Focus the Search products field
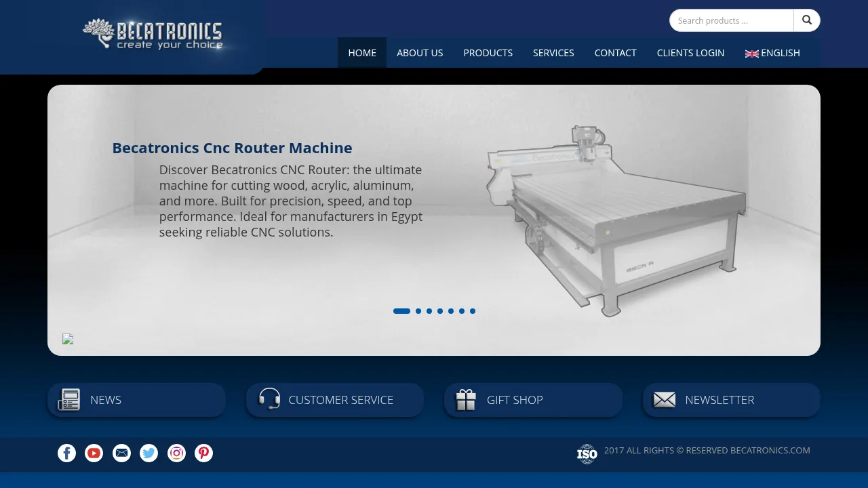The image size is (868, 488). (x=731, y=20)
